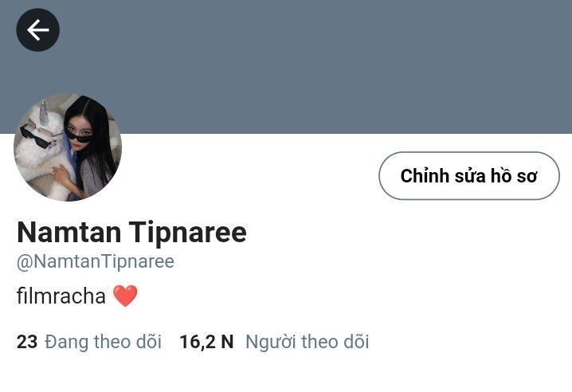Tap the red heart emoji in the bio

click(125, 296)
